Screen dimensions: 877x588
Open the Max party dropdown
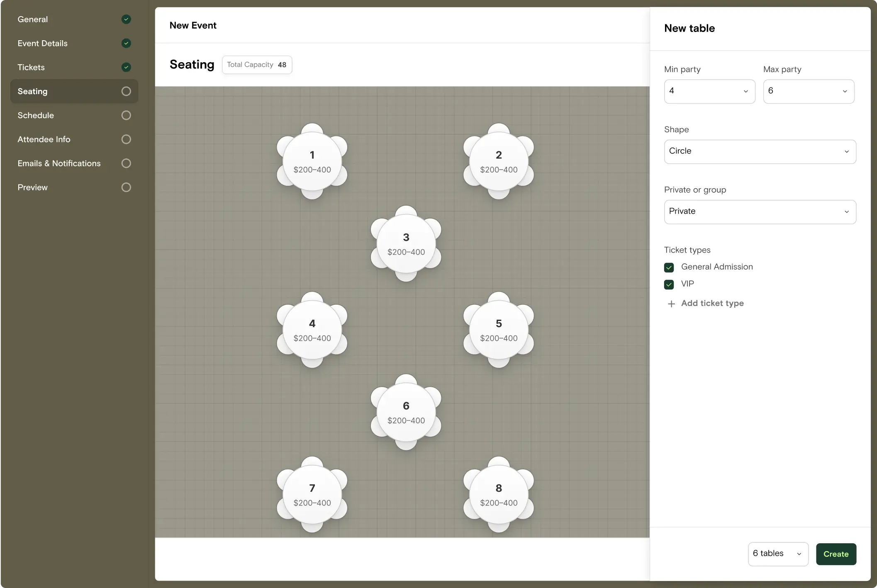click(x=808, y=91)
